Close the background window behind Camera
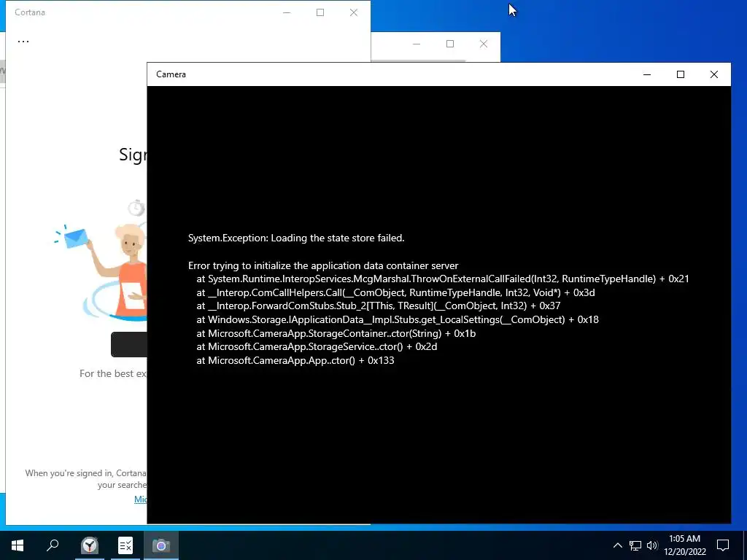The image size is (747, 560). coord(484,44)
